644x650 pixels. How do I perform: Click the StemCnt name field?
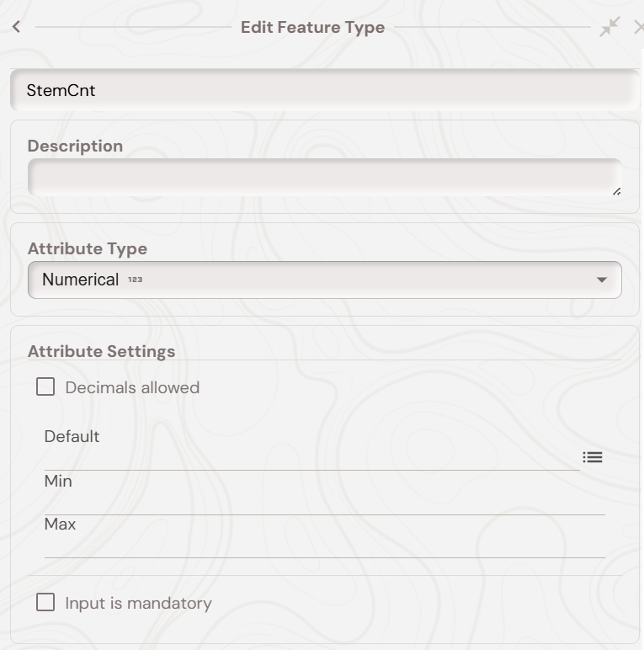click(x=324, y=91)
